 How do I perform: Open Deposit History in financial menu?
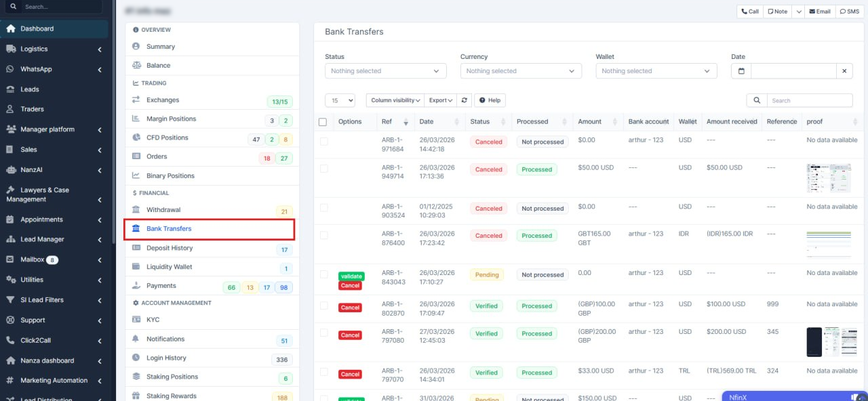coord(170,248)
